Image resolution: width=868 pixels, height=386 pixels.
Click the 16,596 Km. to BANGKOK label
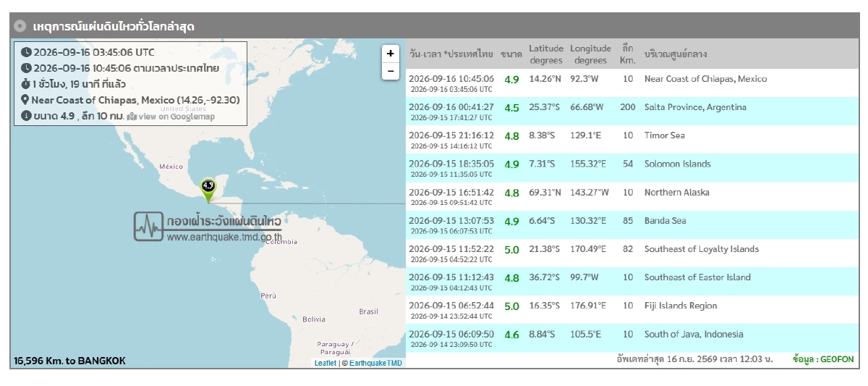point(69,361)
